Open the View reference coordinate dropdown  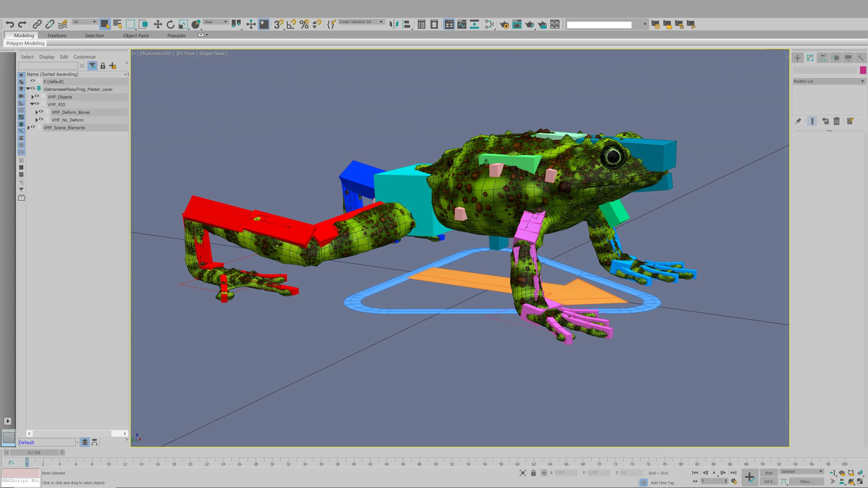coord(216,22)
